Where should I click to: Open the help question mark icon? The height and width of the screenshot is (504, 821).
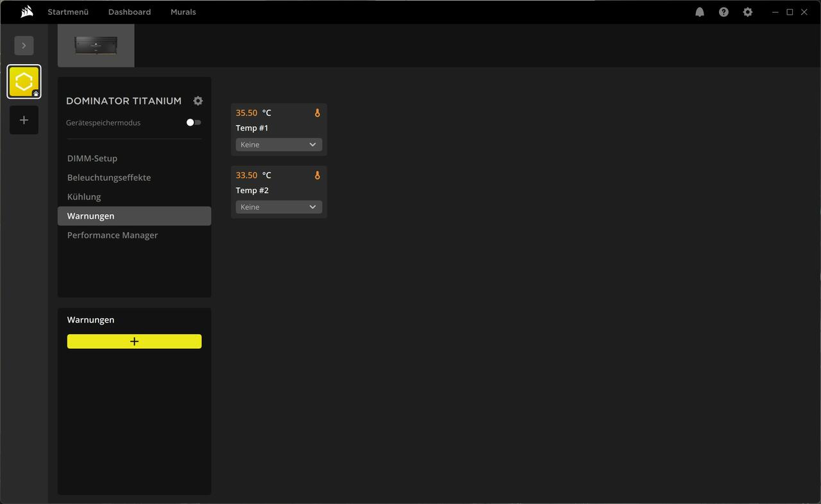coord(724,12)
